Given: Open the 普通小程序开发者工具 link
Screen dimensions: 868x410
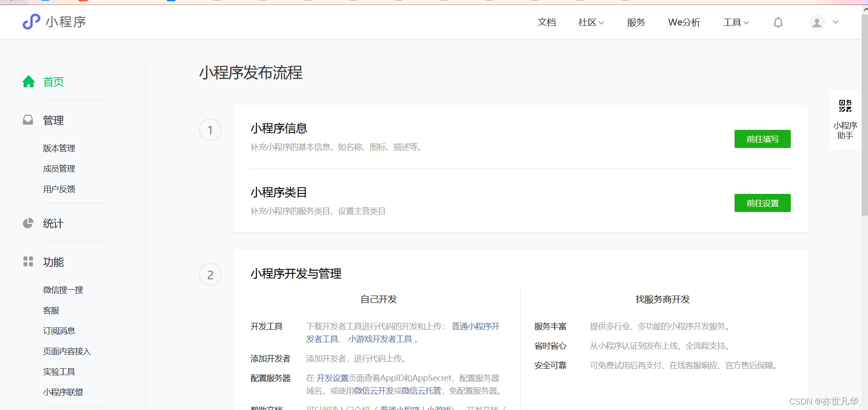Looking at the screenshot, I should pos(403,333).
